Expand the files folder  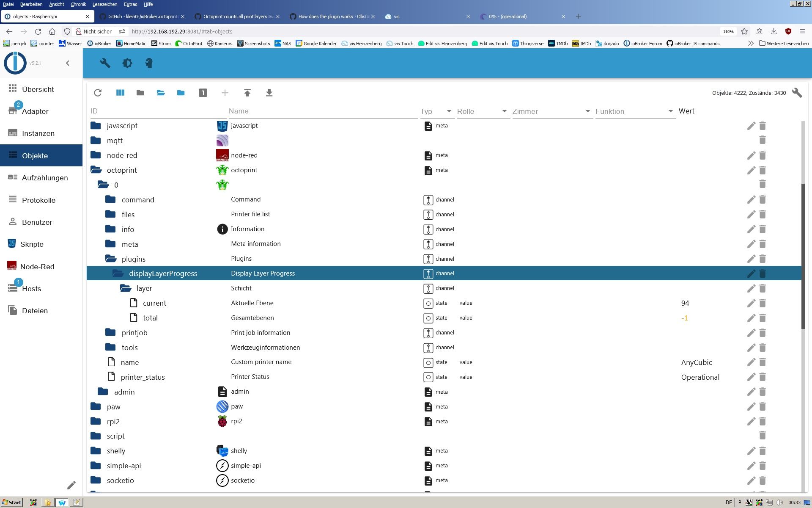(110, 214)
